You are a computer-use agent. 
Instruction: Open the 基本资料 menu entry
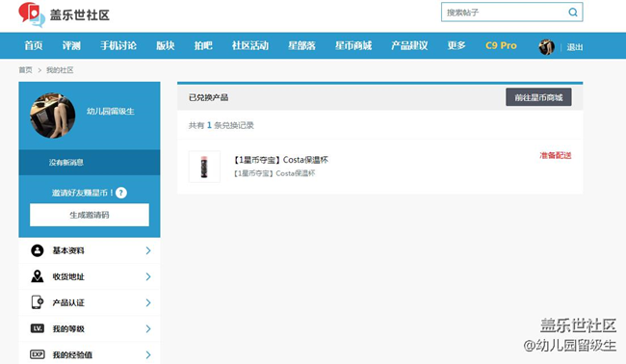90,250
